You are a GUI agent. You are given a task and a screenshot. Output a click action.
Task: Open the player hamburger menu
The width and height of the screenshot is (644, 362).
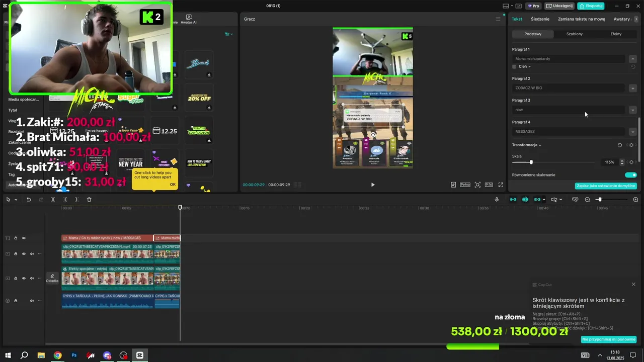pyautogui.click(x=498, y=19)
